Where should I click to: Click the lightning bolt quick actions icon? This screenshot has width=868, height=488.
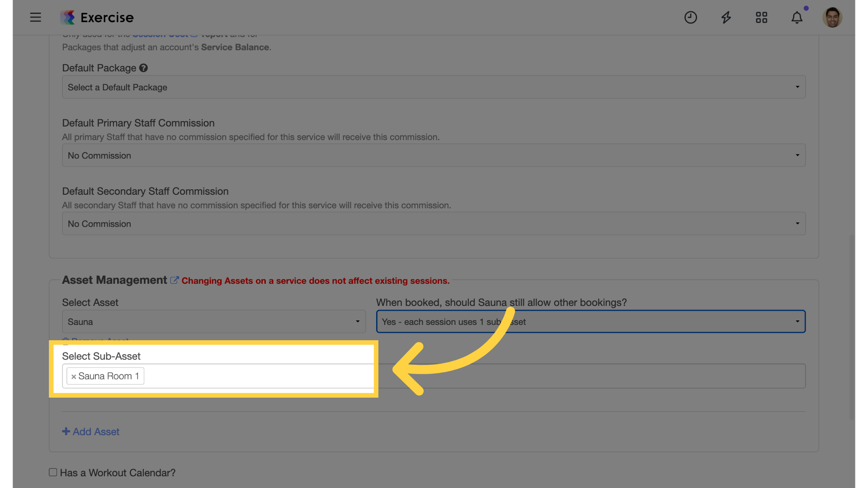(726, 17)
